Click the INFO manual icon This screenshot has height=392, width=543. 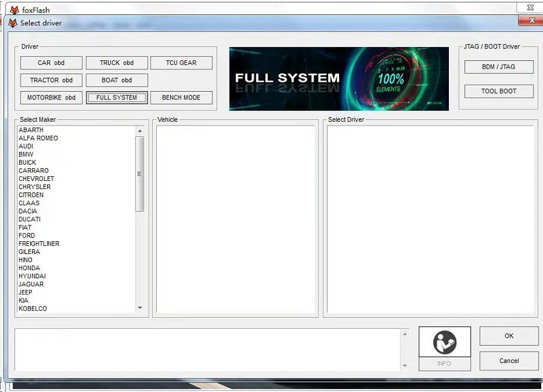[445, 342]
